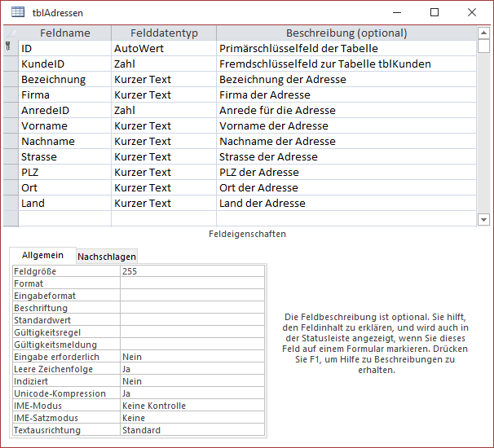This screenshot has width=494, height=448.
Task: Open data type of Vorname field
Action: point(164,125)
